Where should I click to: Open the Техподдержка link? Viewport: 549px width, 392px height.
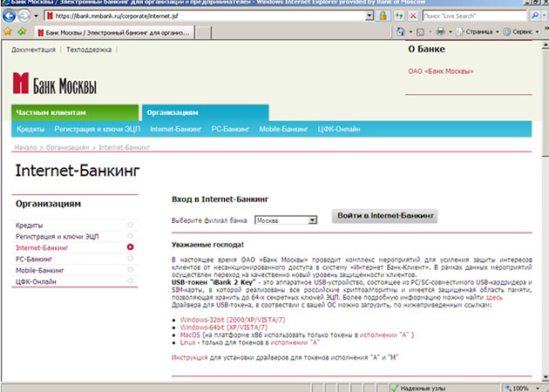click(x=89, y=50)
